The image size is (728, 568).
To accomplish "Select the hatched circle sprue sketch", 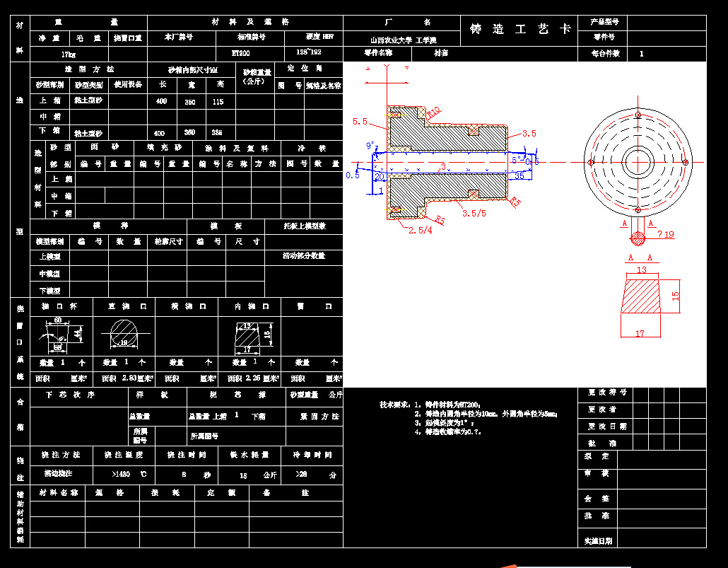I will click(124, 334).
